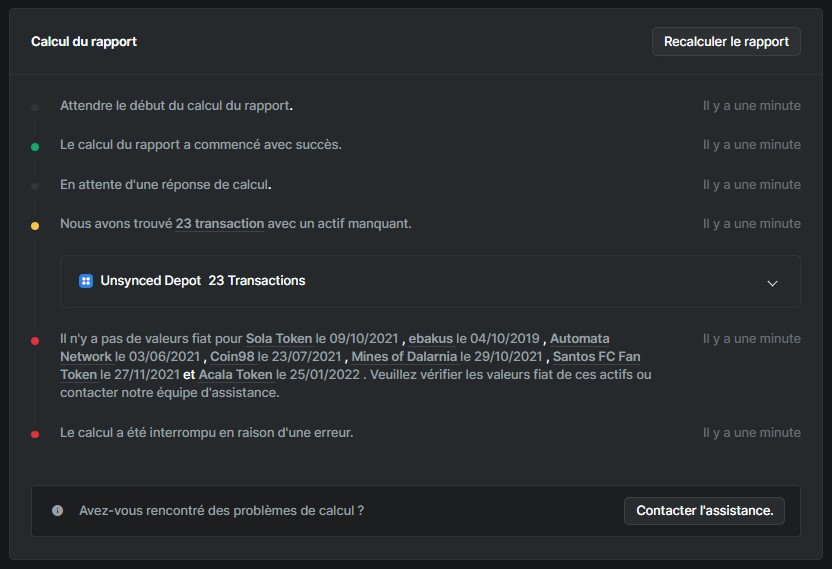Click the grey dot beside 'Attendre le début'
This screenshot has width=832, height=569.
pyautogui.click(x=35, y=106)
